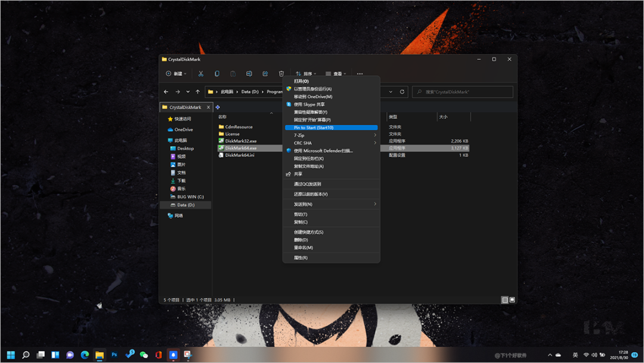Select the OneDrive item in navigation pane
This screenshot has width=644, height=363.
pos(183,130)
